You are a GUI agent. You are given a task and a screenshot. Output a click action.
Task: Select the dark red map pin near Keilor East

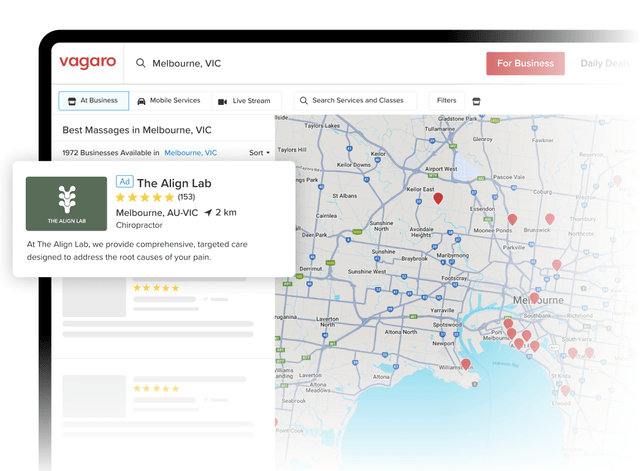[438, 198]
